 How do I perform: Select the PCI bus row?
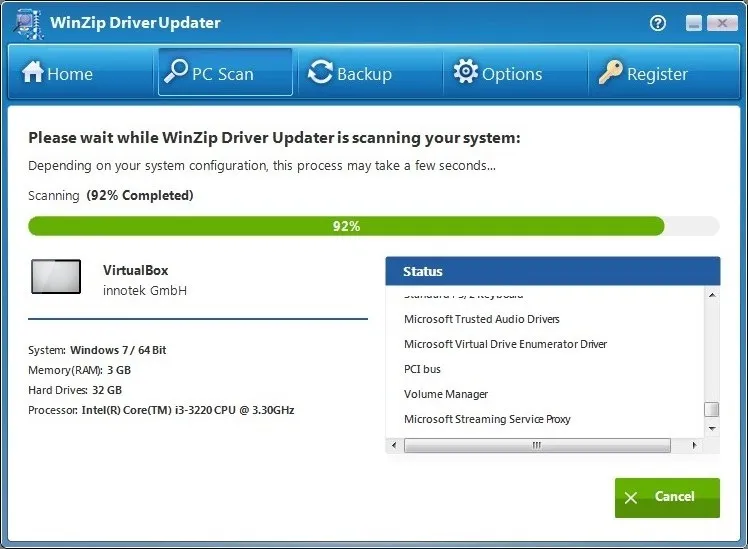422,369
